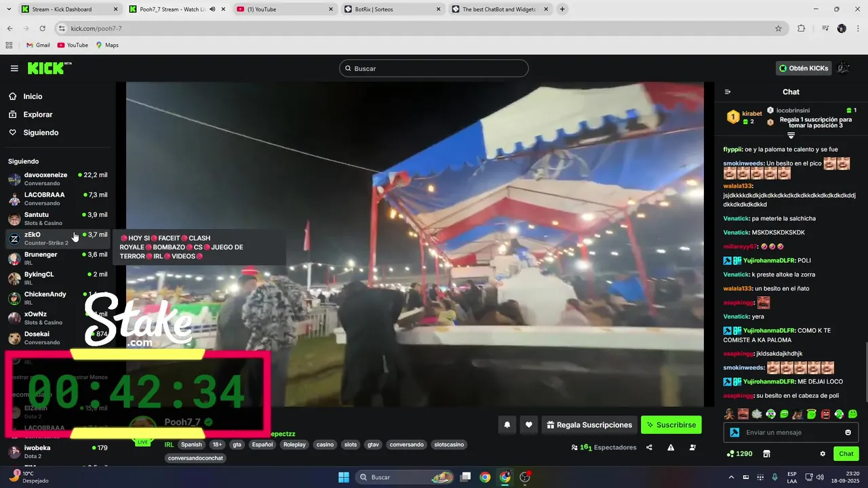This screenshot has height=488, width=868.
Task: Open chat settings gear icon
Action: 823,453
